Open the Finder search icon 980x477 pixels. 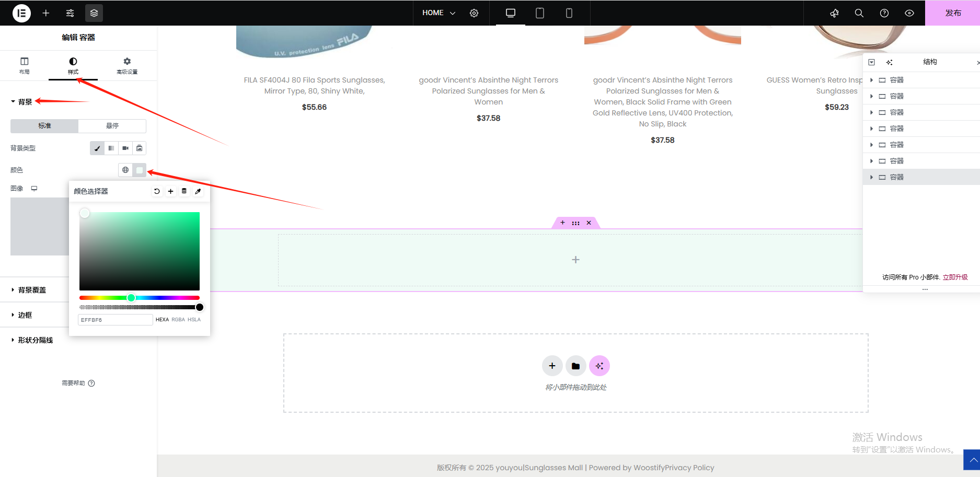click(x=859, y=13)
